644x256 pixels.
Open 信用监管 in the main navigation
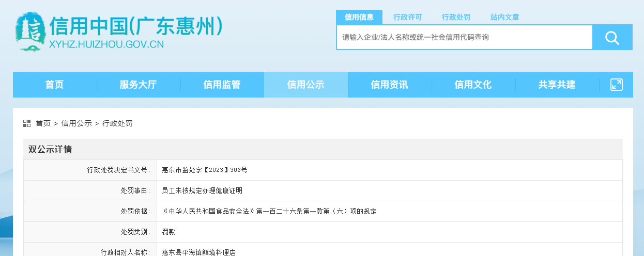(x=222, y=85)
